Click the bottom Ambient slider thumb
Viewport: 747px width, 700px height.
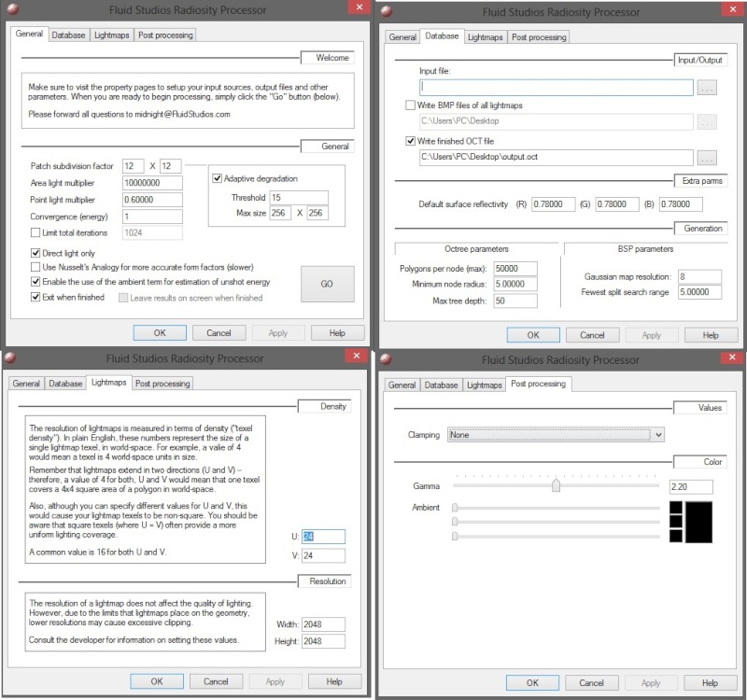point(455,536)
